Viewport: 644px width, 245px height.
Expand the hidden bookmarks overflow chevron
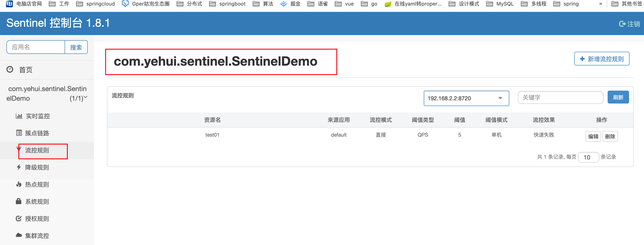(x=601, y=4)
